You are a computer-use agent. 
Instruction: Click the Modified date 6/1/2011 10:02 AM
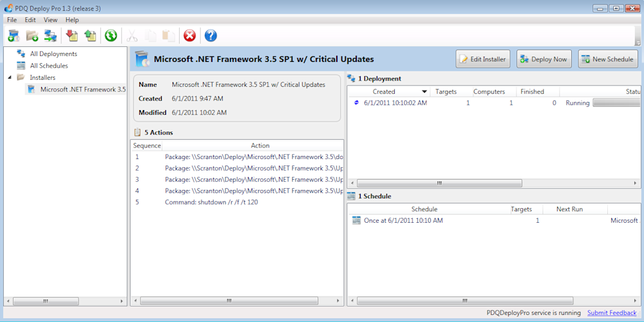tap(199, 113)
